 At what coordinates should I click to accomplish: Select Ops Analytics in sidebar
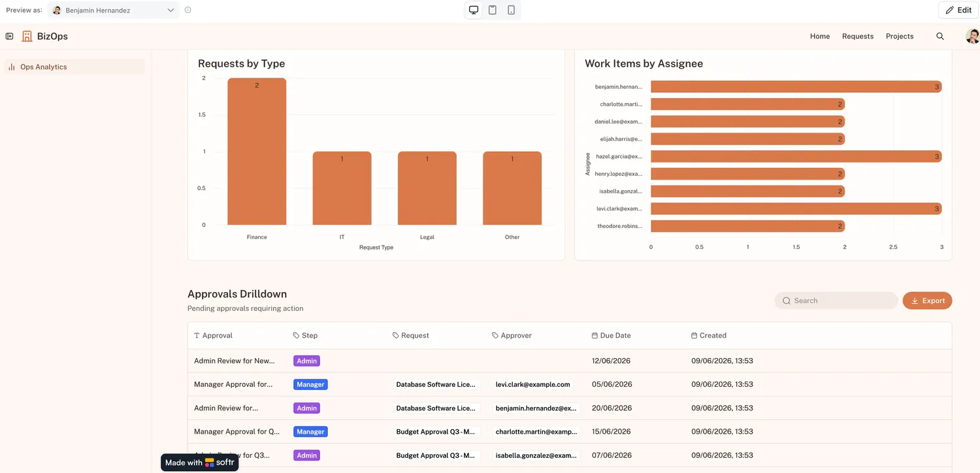[x=74, y=67]
